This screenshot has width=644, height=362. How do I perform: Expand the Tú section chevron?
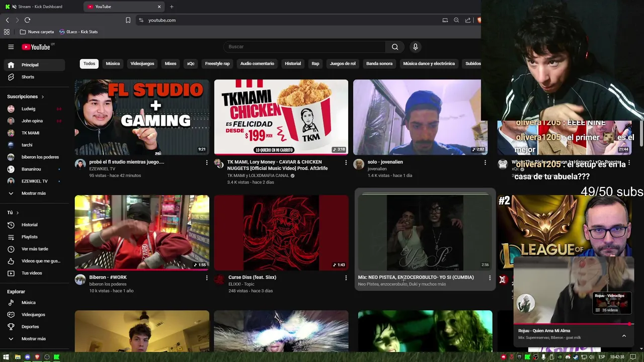17,213
